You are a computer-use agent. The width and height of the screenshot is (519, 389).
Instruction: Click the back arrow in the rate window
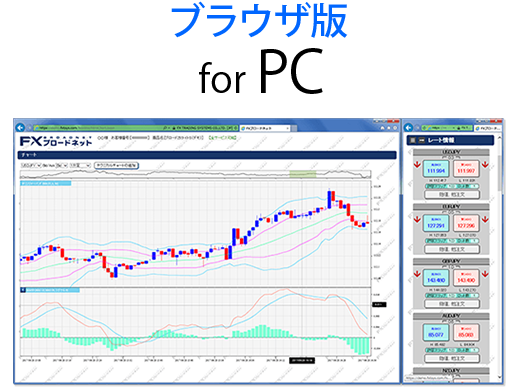tap(408, 127)
